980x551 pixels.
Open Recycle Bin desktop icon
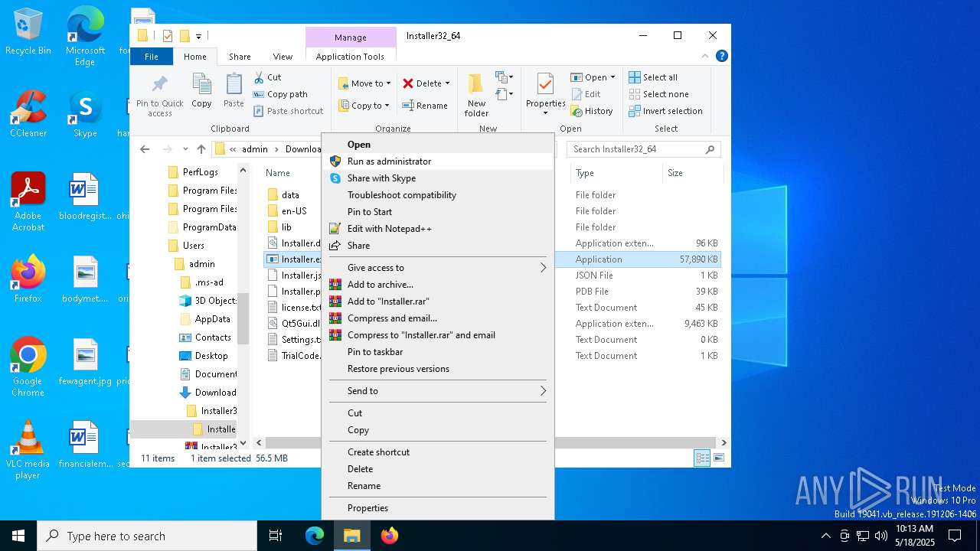[28, 32]
